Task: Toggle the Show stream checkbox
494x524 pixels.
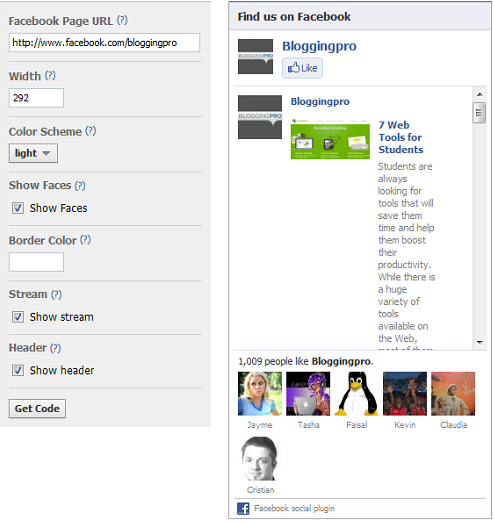Action: [x=18, y=316]
